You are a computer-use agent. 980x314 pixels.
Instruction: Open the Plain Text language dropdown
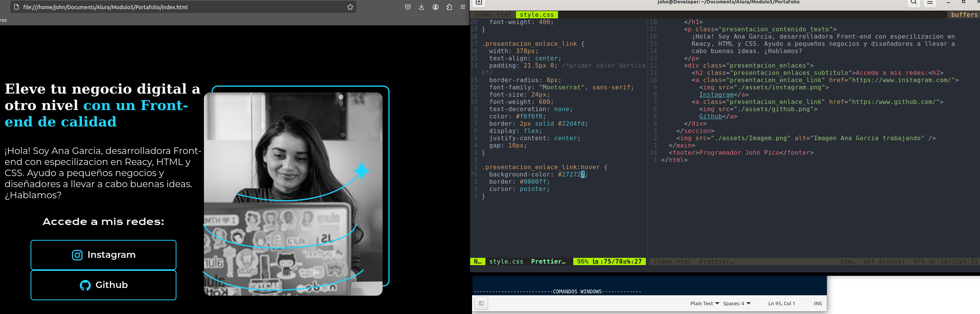coord(705,303)
